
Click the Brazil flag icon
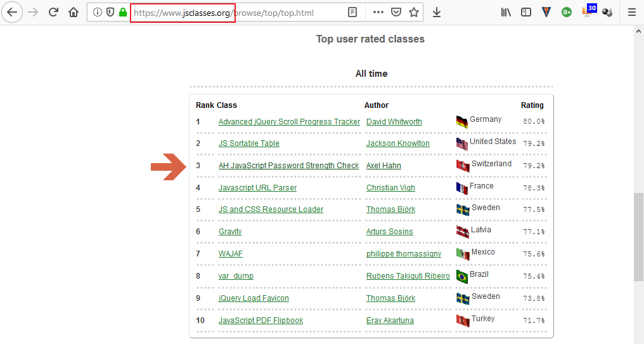tap(462, 277)
